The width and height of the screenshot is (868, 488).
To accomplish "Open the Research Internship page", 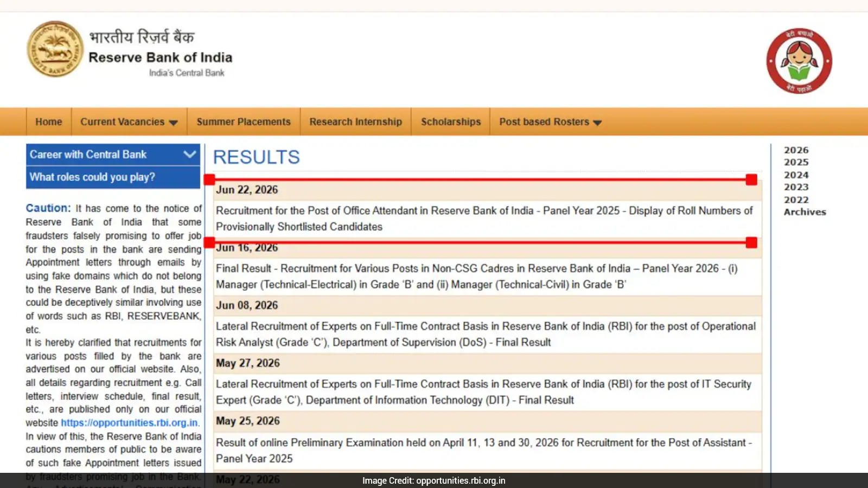I will coord(356,122).
